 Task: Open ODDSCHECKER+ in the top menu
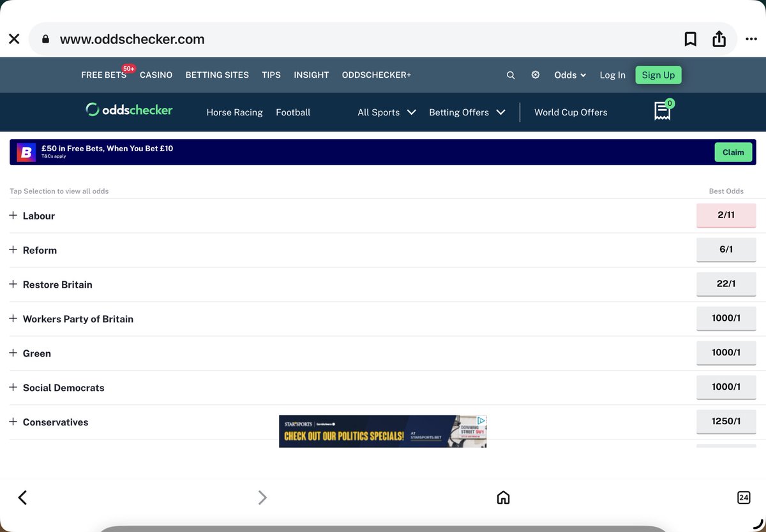[377, 75]
